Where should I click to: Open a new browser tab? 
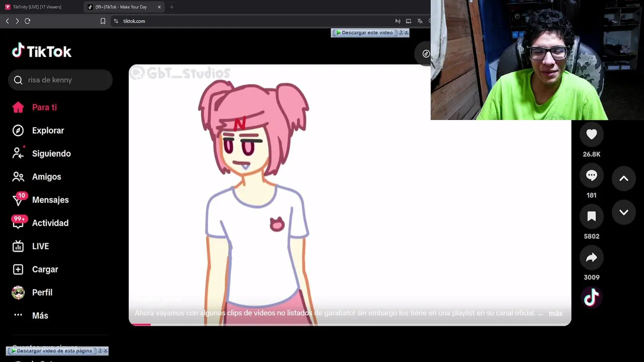point(172,7)
